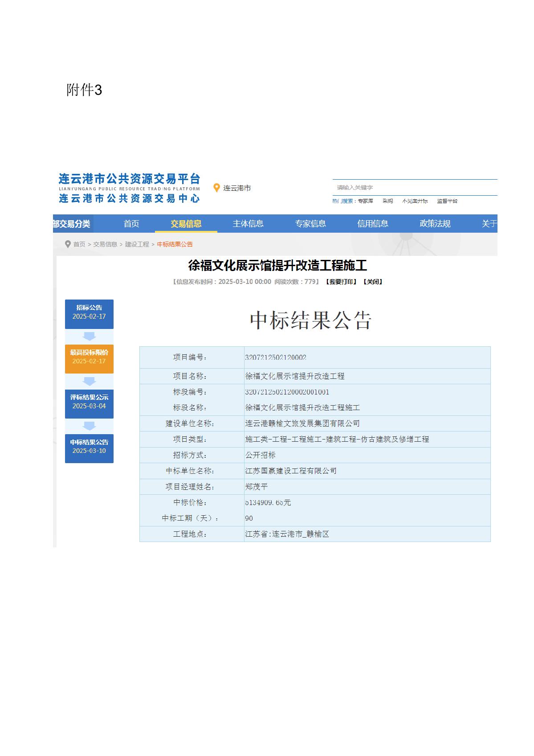Open the 专家信息 navigation tab
The width and height of the screenshot is (534, 756).
click(310, 224)
